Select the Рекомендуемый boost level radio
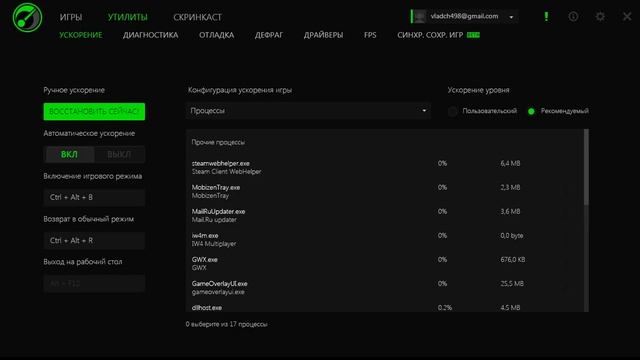Image resolution: width=640 pixels, height=360 pixels. click(x=531, y=111)
